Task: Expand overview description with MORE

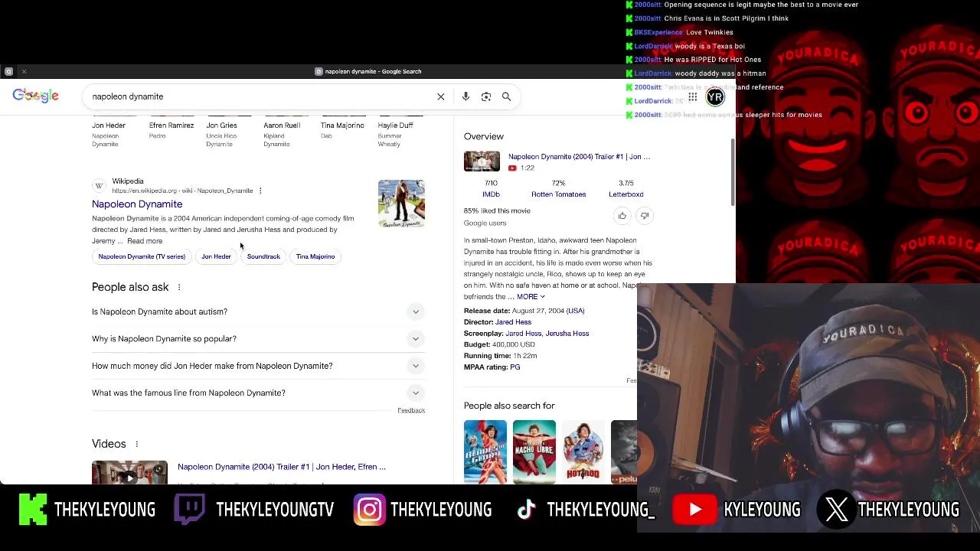Action: pos(531,297)
